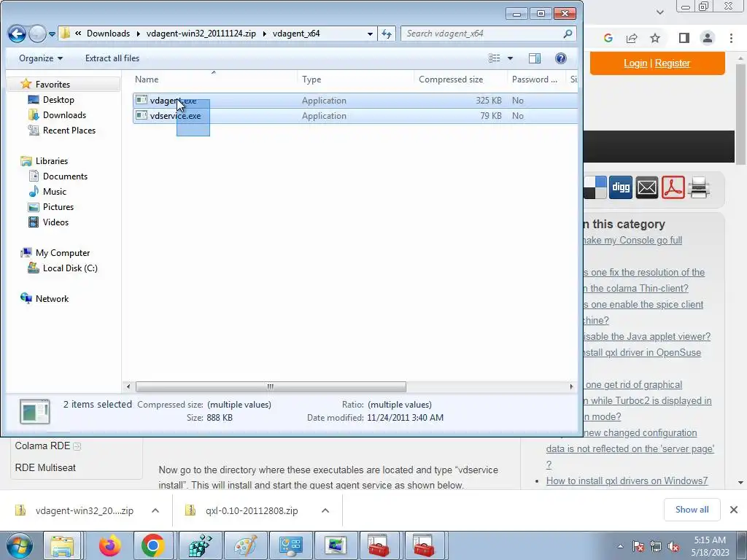Screen dimensions: 747x560
Task: Open Firefox from taskbar
Action: click(110, 545)
